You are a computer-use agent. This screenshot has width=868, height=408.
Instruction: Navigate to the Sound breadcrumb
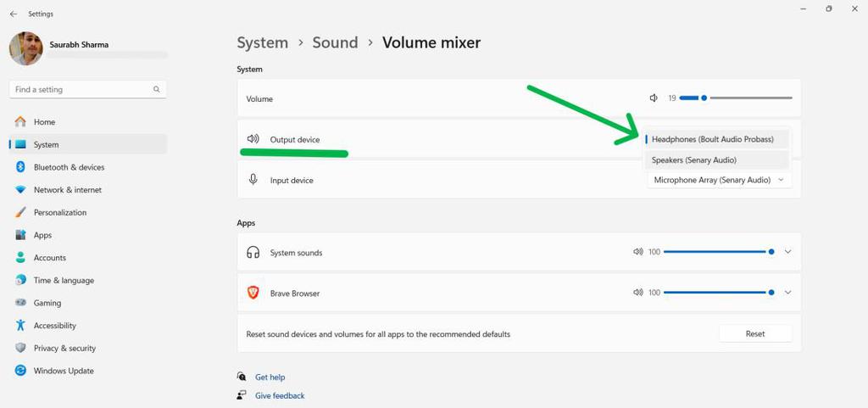(x=335, y=42)
